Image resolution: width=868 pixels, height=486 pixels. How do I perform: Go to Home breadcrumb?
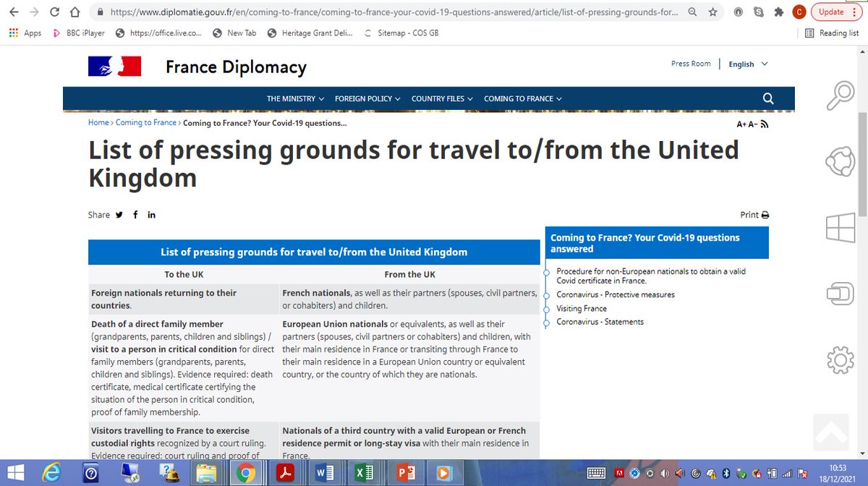pos(98,122)
